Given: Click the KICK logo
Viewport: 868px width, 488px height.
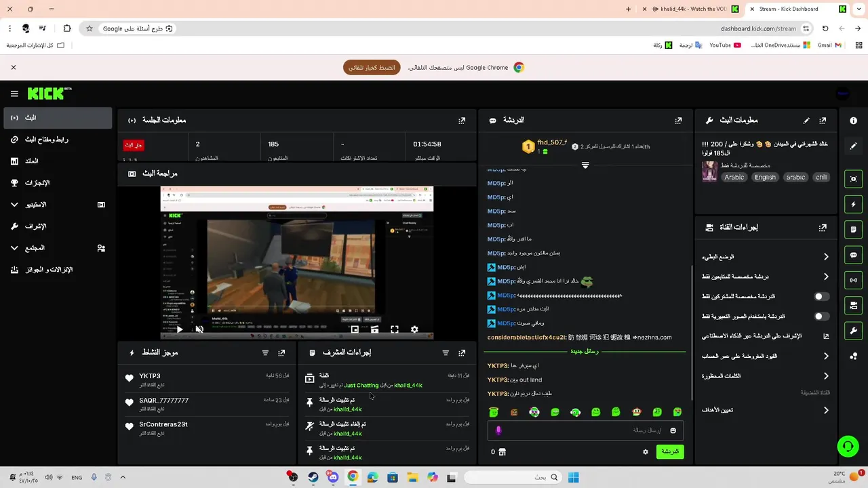Looking at the screenshot, I should pyautogui.click(x=50, y=94).
